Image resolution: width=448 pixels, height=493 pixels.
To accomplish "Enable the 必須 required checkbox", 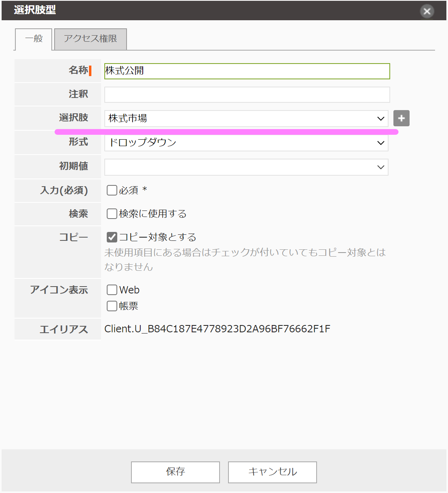I will tap(112, 190).
